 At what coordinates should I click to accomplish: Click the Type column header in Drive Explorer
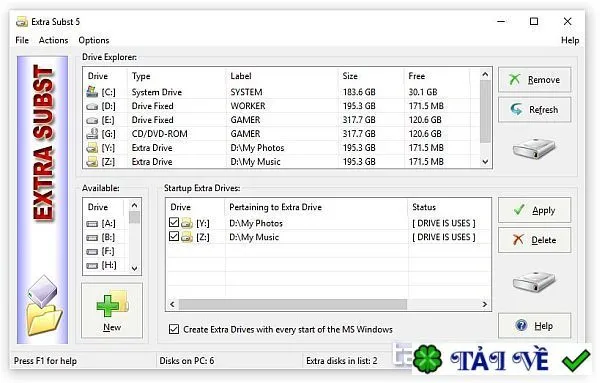tap(176, 76)
